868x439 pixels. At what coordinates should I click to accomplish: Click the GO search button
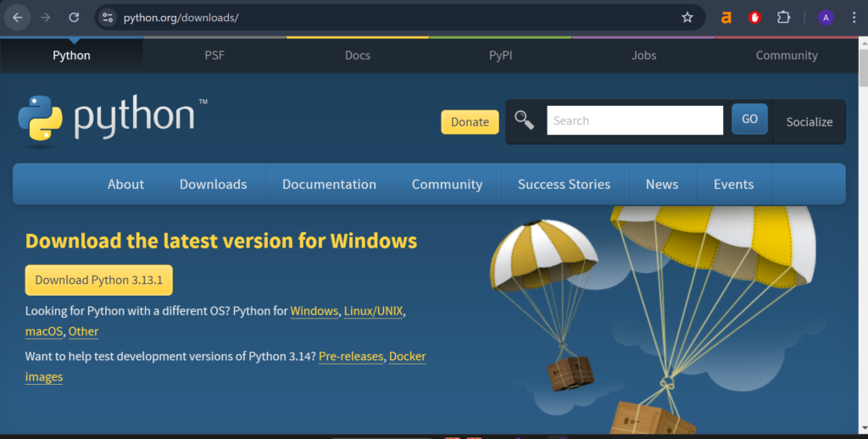coord(749,119)
